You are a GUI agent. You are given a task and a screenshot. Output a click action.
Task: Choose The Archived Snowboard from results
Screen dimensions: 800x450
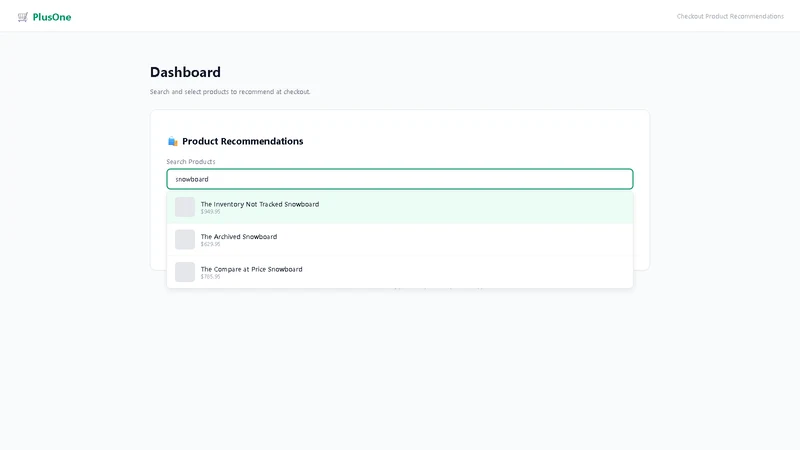(x=399, y=240)
